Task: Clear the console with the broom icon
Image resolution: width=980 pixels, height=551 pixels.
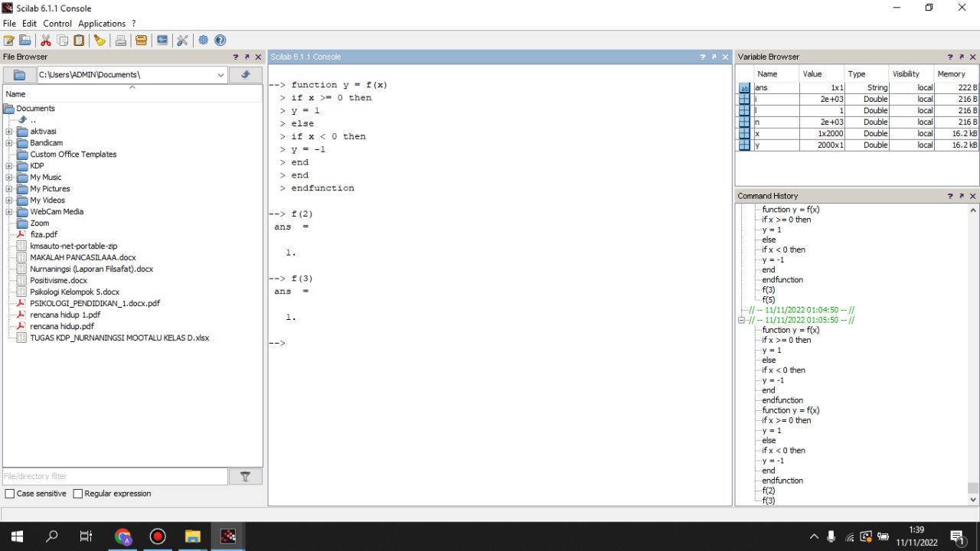Action: click(100, 40)
